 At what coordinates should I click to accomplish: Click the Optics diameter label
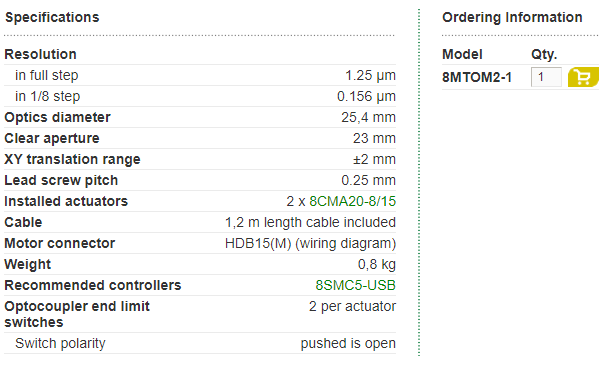[x=58, y=117]
